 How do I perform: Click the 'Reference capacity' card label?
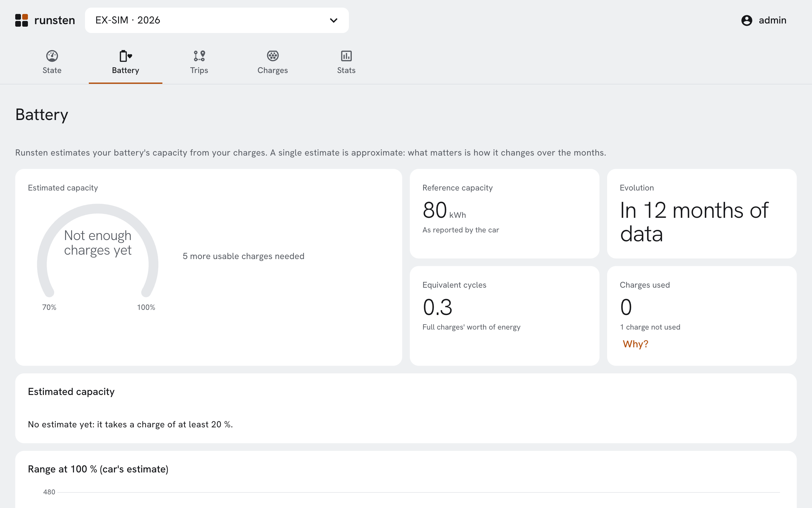pyautogui.click(x=457, y=188)
